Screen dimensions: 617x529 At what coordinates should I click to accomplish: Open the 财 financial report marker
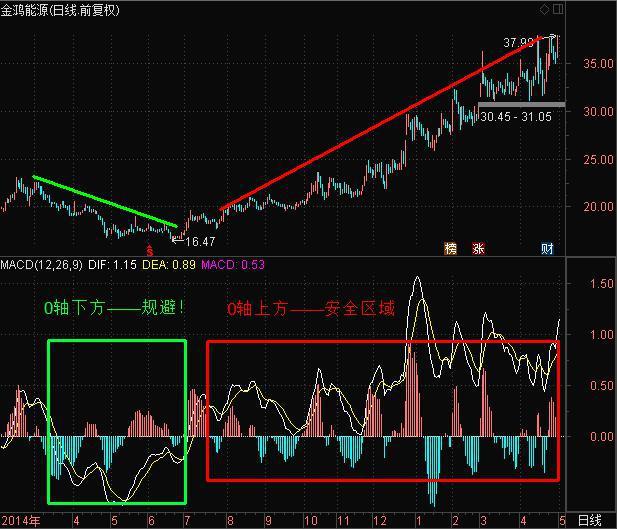tap(548, 248)
